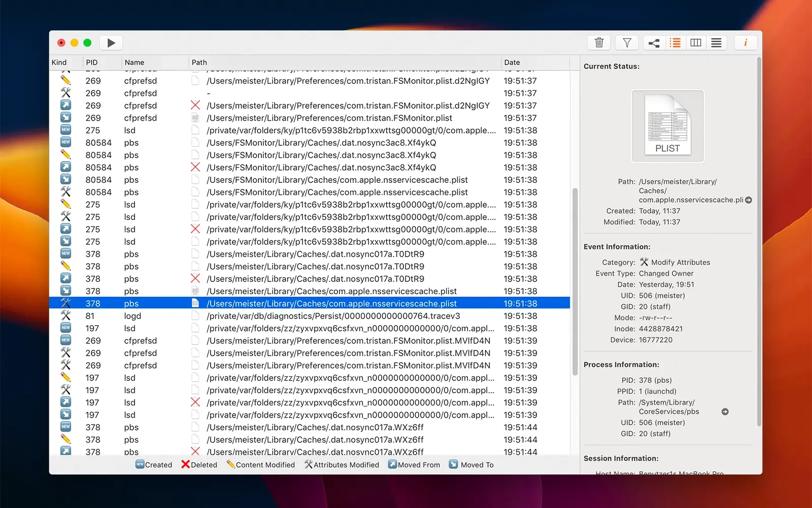Toggle the Deleted legend filter
The height and width of the screenshot is (508, 812).
199,465
